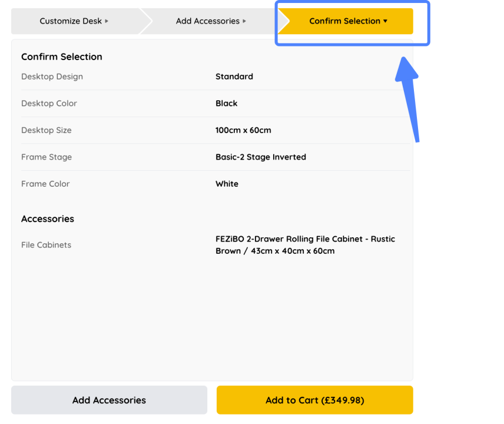The image size is (504, 424).
Task: Click the Desktop Design label
Action: pos(52,77)
